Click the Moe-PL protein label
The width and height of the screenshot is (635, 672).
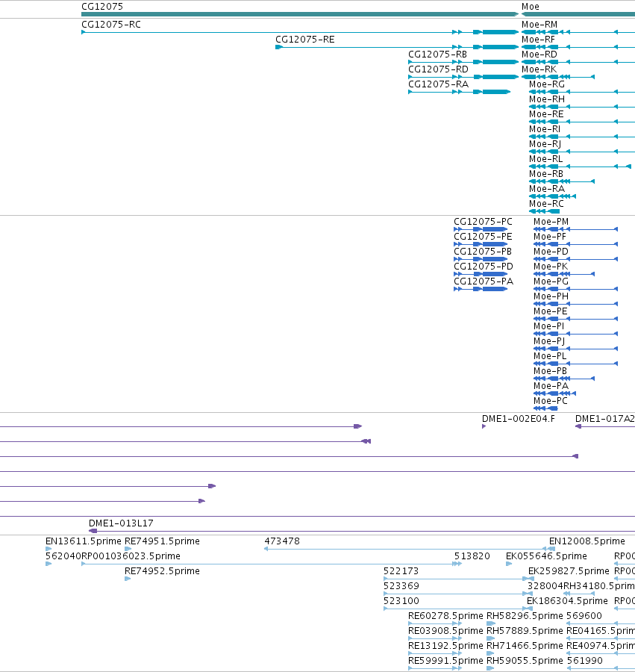[x=550, y=356]
